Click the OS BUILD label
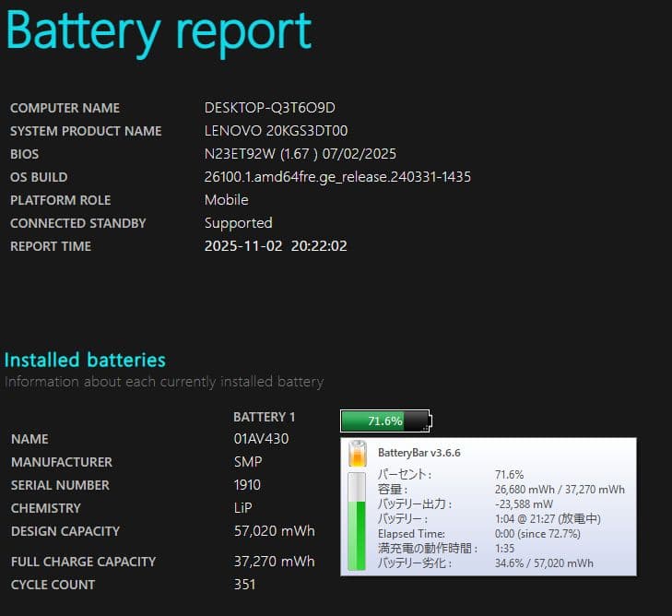Image resolution: width=672 pixels, height=616 pixels. [39, 177]
